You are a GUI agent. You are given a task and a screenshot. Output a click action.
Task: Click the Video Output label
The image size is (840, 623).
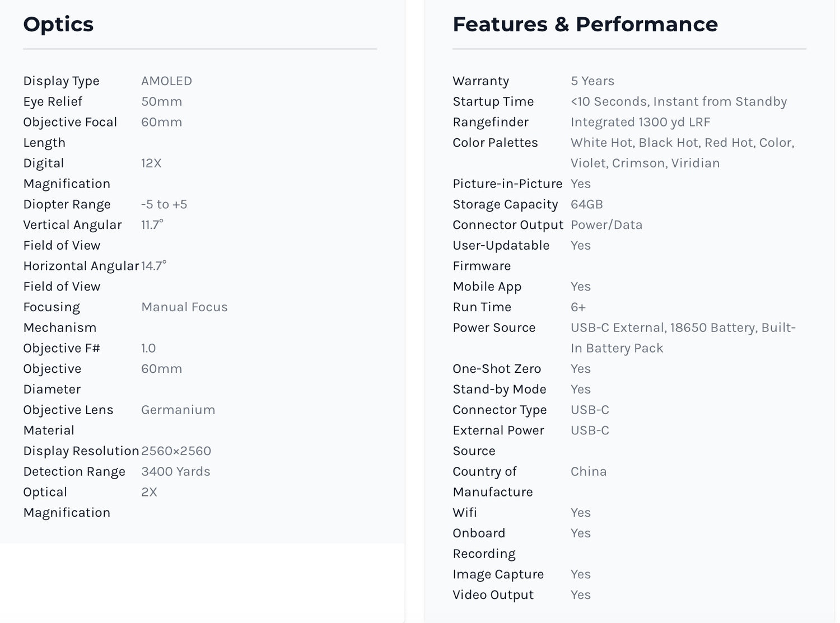[x=493, y=595]
